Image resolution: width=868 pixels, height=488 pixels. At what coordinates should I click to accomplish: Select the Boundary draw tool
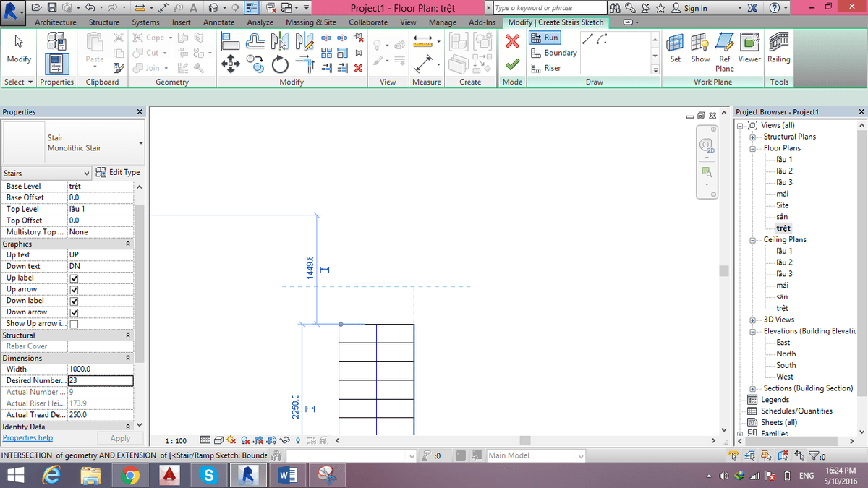554,53
